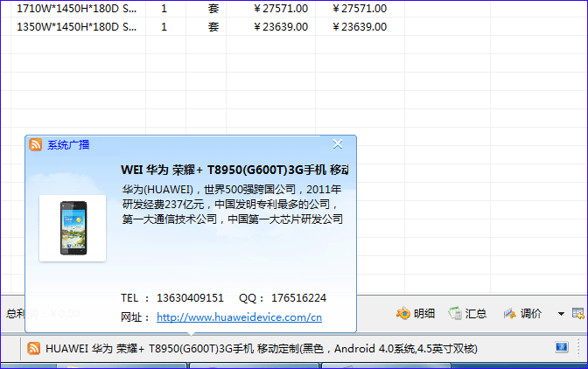Click the HUAWEI 华为 荣耀+ status bar broadcast text

click(262, 349)
